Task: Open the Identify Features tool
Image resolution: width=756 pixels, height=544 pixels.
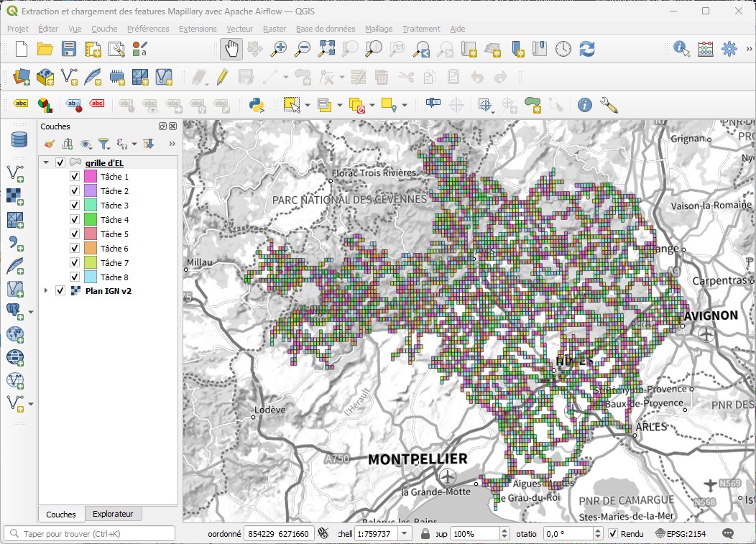Action: click(x=681, y=49)
